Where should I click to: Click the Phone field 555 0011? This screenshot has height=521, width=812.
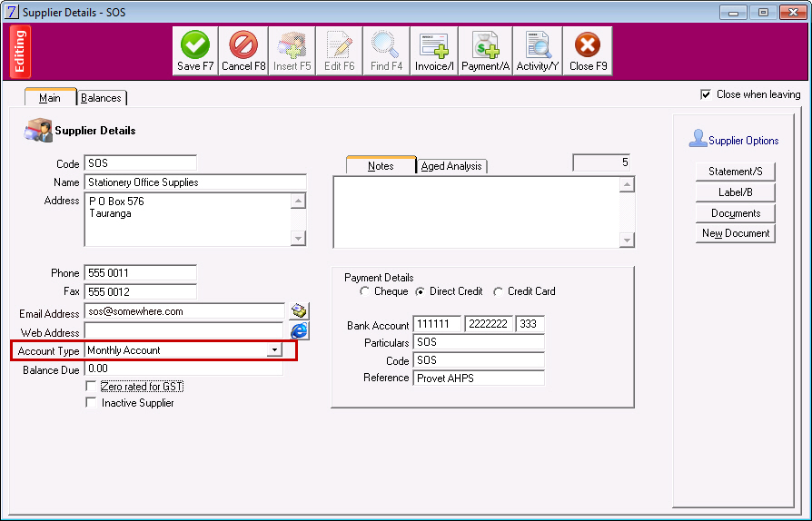click(141, 272)
